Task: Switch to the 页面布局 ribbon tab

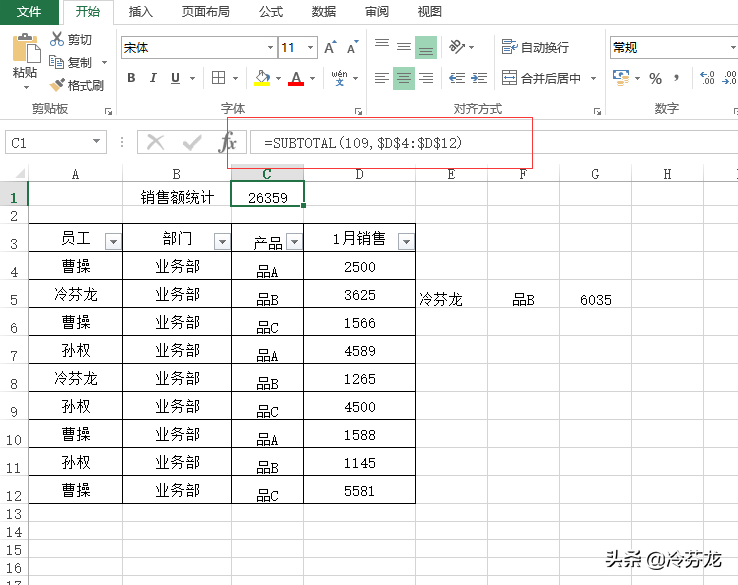Action: (206, 12)
